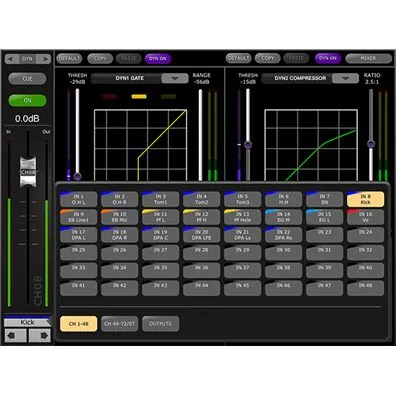Image resolution: width=396 pixels, height=396 pixels.
Task: Toggle the green channel ON button
Action: tap(27, 100)
